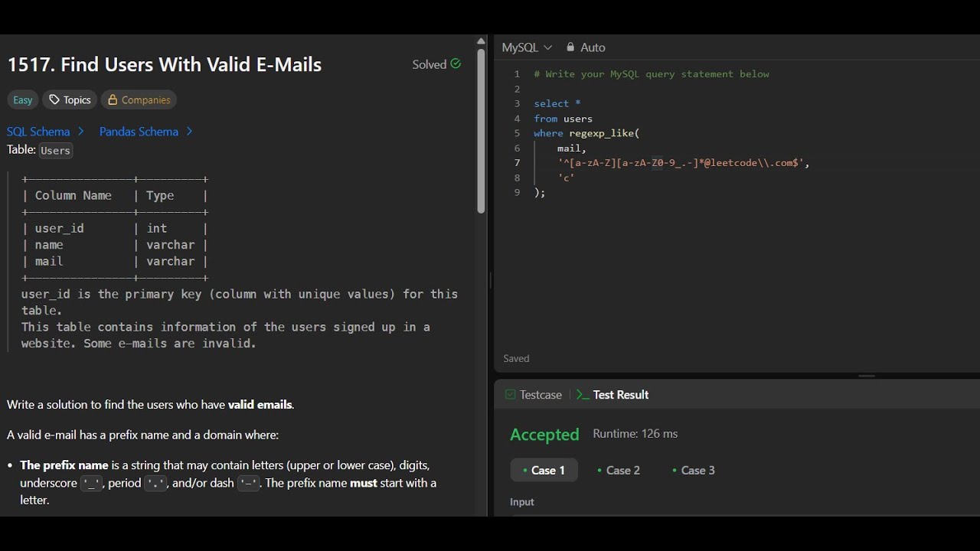Click the 'from users' code on line 4
The height and width of the screenshot is (551, 980).
(x=563, y=119)
